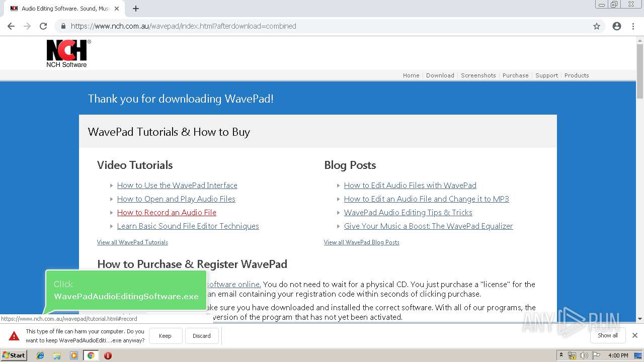This screenshot has width=644, height=362.
Task: Open the Home navigation item
Action: pos(411,75)
